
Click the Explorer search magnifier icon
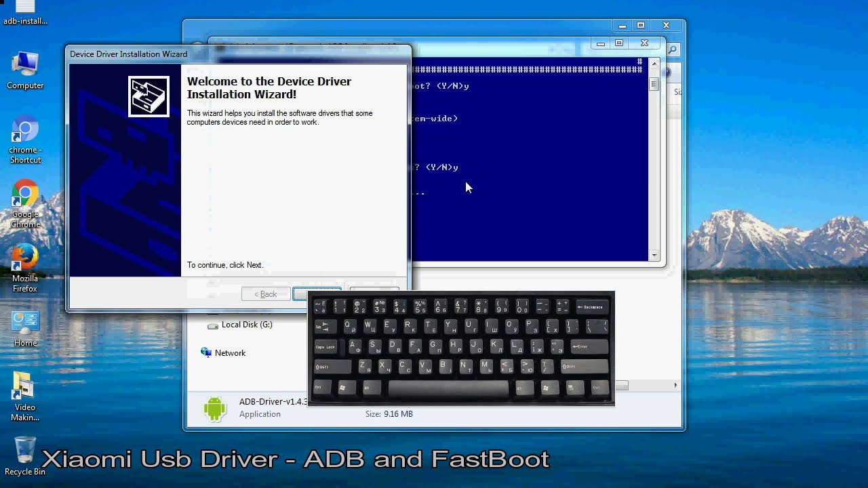[672, 49]
